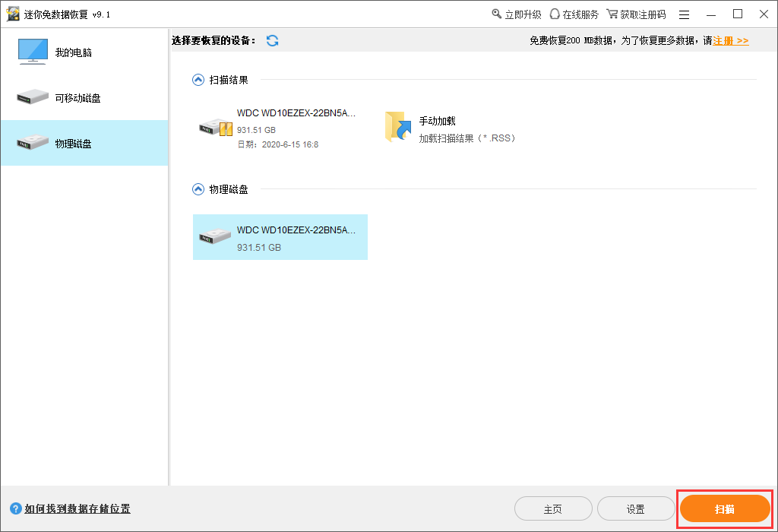Click WDC WD10EZEX name in scan results

pyautogui.click(x=296, y=112)
